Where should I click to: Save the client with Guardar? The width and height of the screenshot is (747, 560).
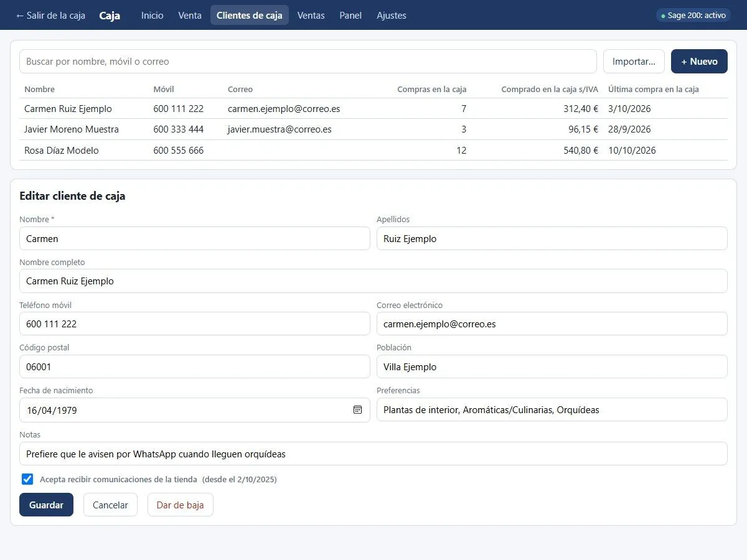tap(46, 505)
